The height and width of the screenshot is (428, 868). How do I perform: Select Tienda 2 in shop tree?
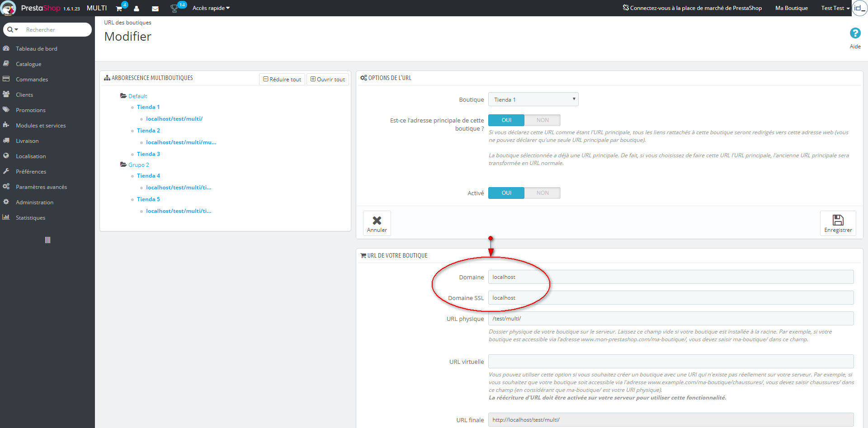[148, 131]
